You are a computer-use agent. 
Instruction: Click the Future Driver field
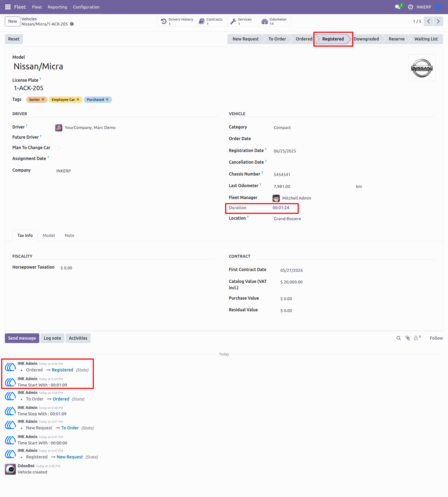(x=137, y=137)
